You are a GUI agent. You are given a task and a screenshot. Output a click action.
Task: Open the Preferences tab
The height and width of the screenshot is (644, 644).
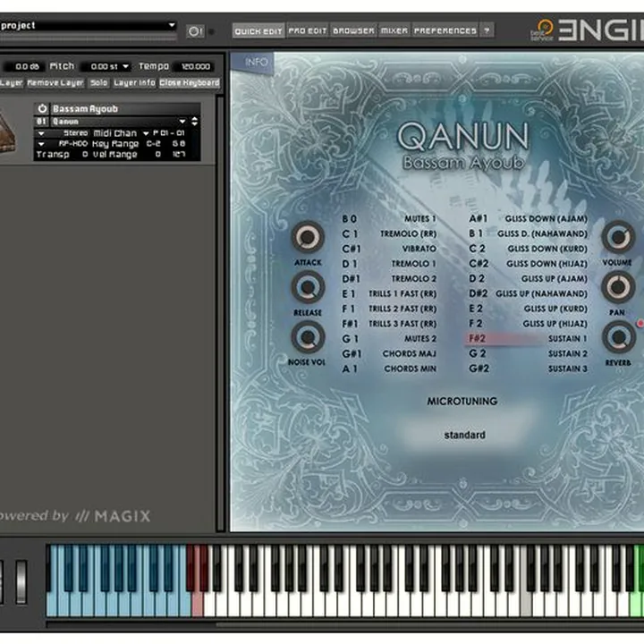445,30
